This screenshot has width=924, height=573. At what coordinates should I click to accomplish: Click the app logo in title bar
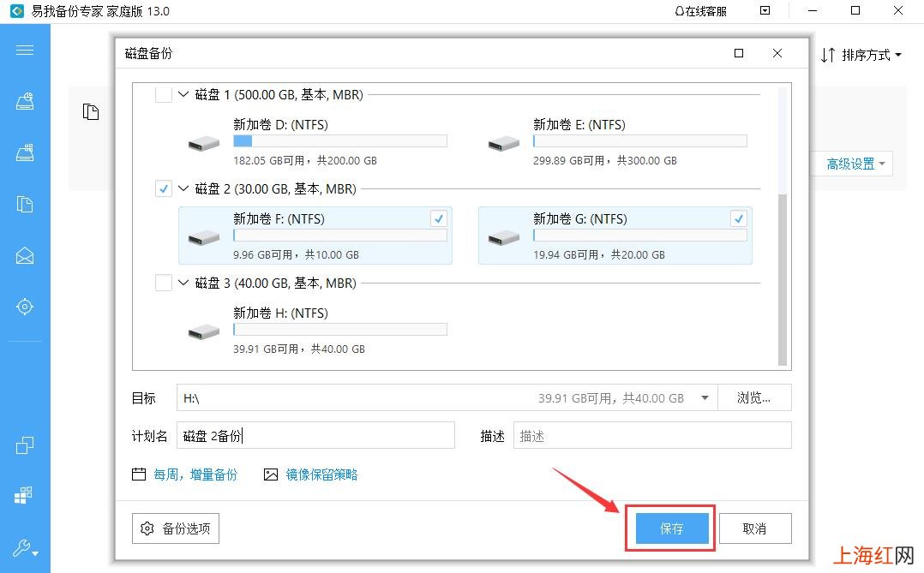17,10
